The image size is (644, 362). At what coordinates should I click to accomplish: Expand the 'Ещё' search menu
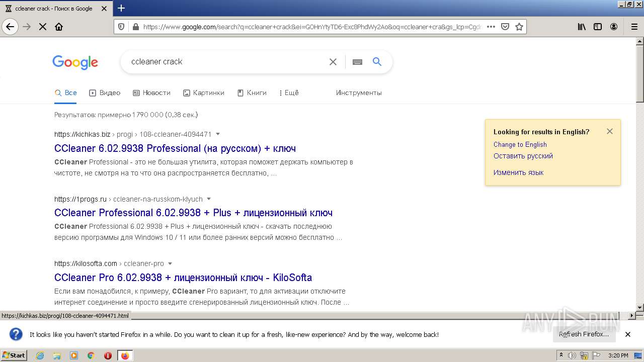coord(289,93)
